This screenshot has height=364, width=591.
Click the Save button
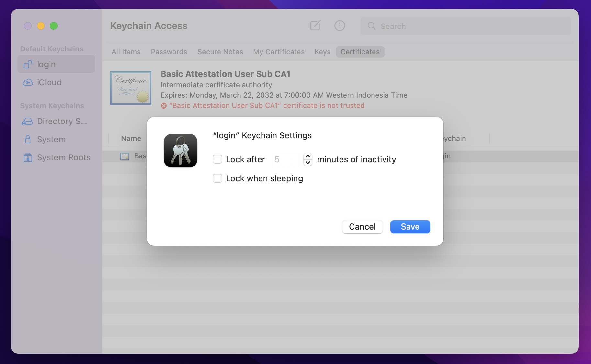(x=410, y=227)
